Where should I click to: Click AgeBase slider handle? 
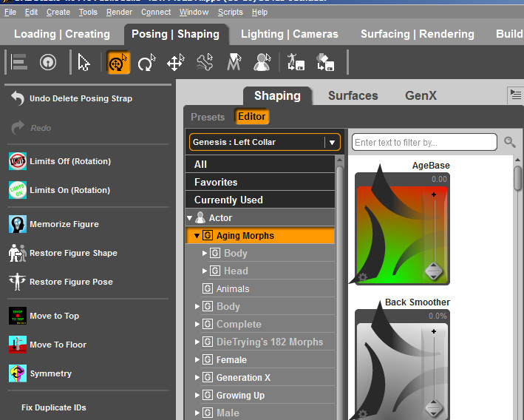(x=433, y=271)
